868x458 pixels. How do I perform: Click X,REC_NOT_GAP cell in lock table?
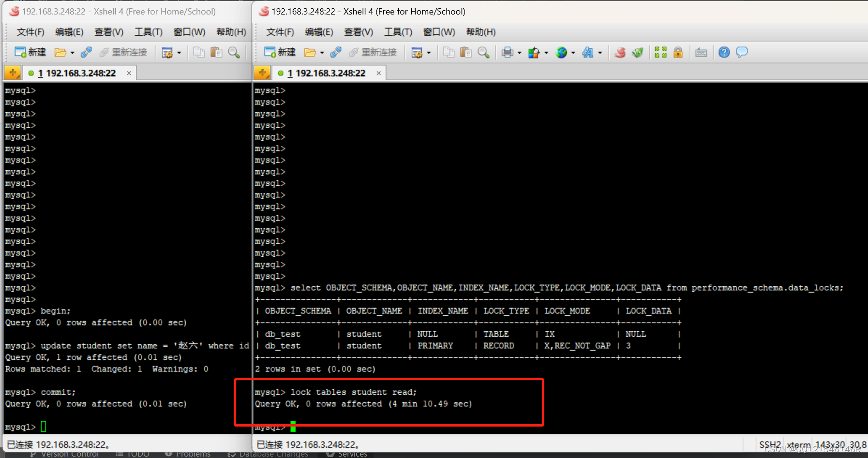coord(577,346)
